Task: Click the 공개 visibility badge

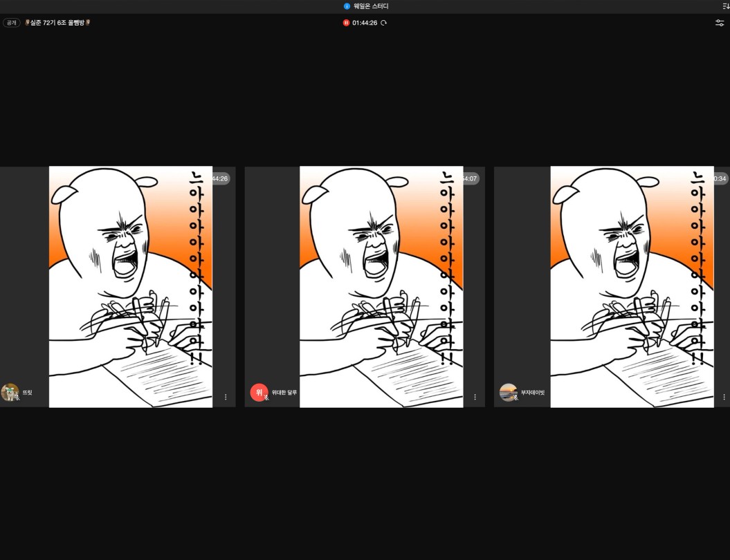Action: coord(11,23)
